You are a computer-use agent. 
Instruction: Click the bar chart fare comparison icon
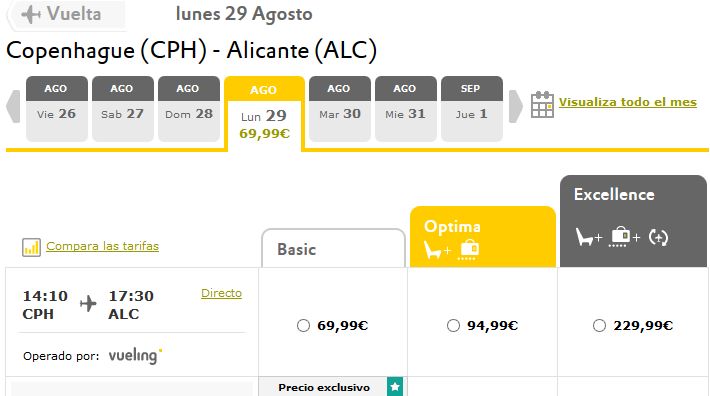(31, 247)
